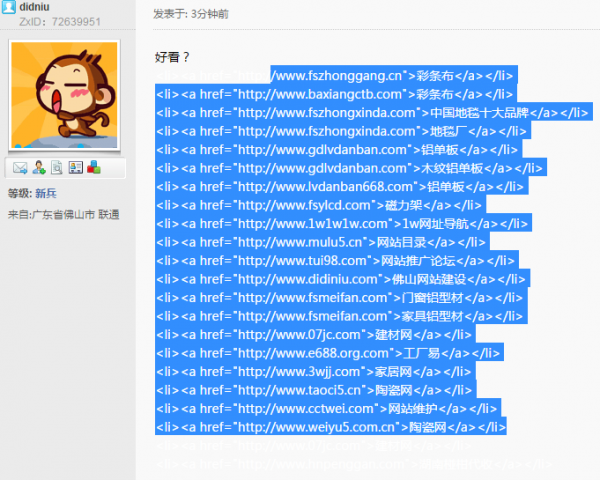Click the www.didiniu.com 佛山网站建设 line
This screenshot has height=480, width=600.
341,279
